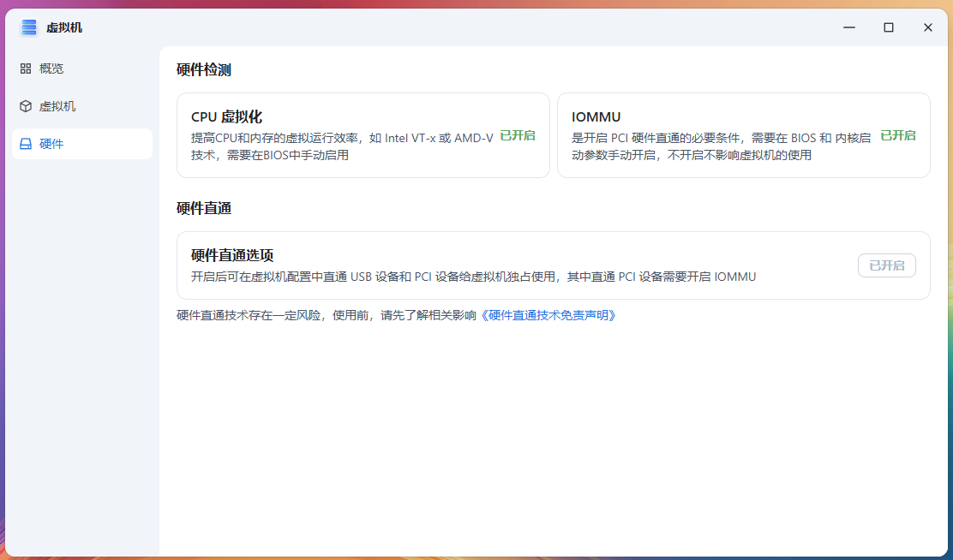Select the 硬件 entry in the sidebar
Image resolution: width=953 pixels, height=560 pixels.
coord(51,143)
